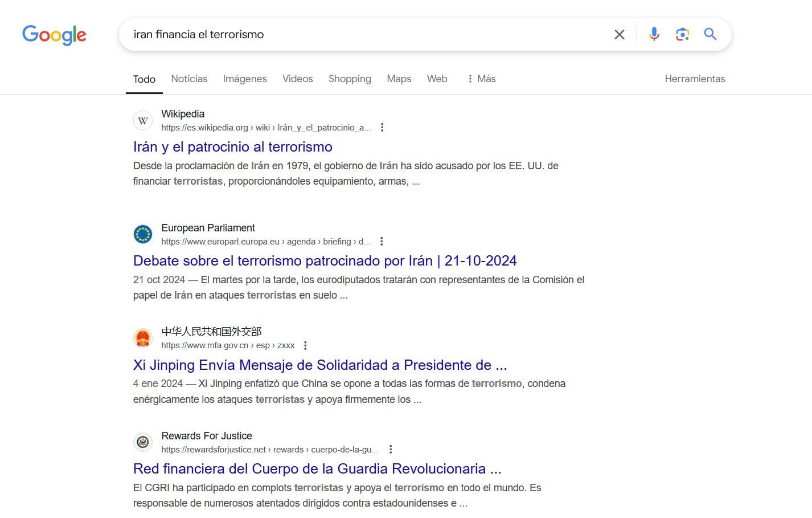Screen dimensions: 812x518
Task: Click the es.wikipedia.org URL breadcrumb
Action: coord(266,128)
